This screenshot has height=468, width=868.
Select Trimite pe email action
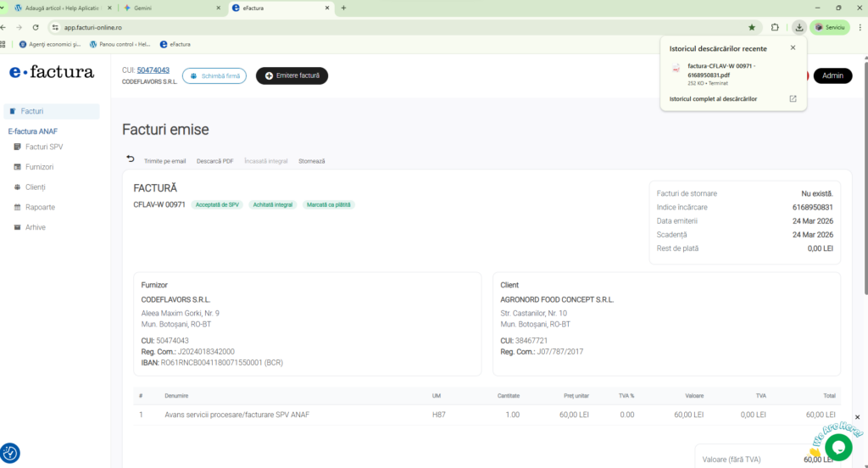coord(164,161)
